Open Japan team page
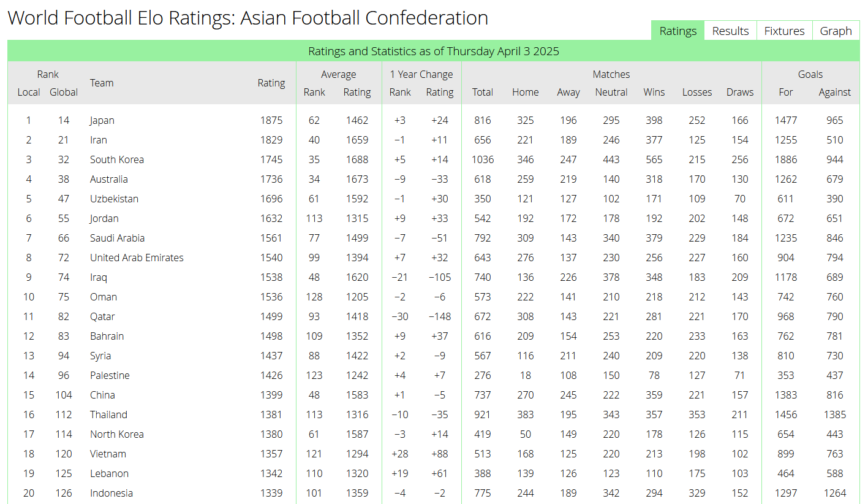The image size is (868, 504). point(102,120)
